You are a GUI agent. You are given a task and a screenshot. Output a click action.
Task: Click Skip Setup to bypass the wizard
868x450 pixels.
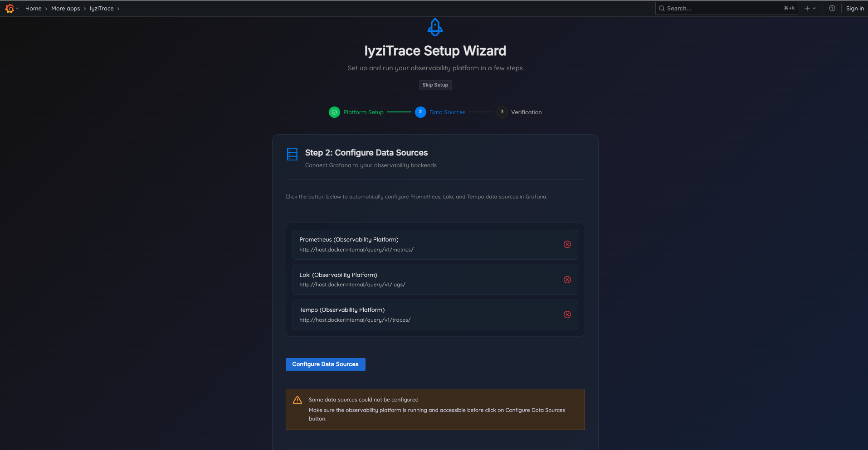(x=435, y=85)
